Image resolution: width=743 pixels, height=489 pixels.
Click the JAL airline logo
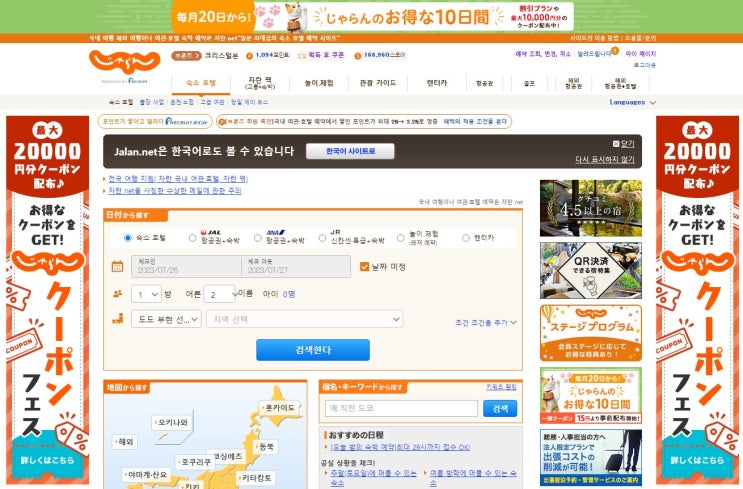(x=211, y=232)
